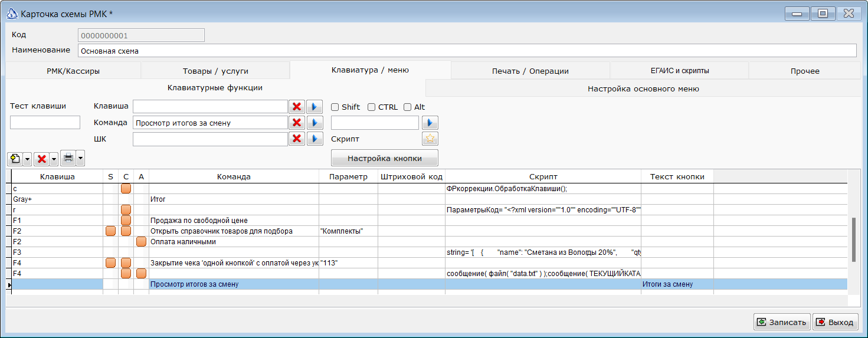Viewport: 868px width, 338px height.
Task: Select 'Оплата наличными' command cell
Action: tap(234, 242)
